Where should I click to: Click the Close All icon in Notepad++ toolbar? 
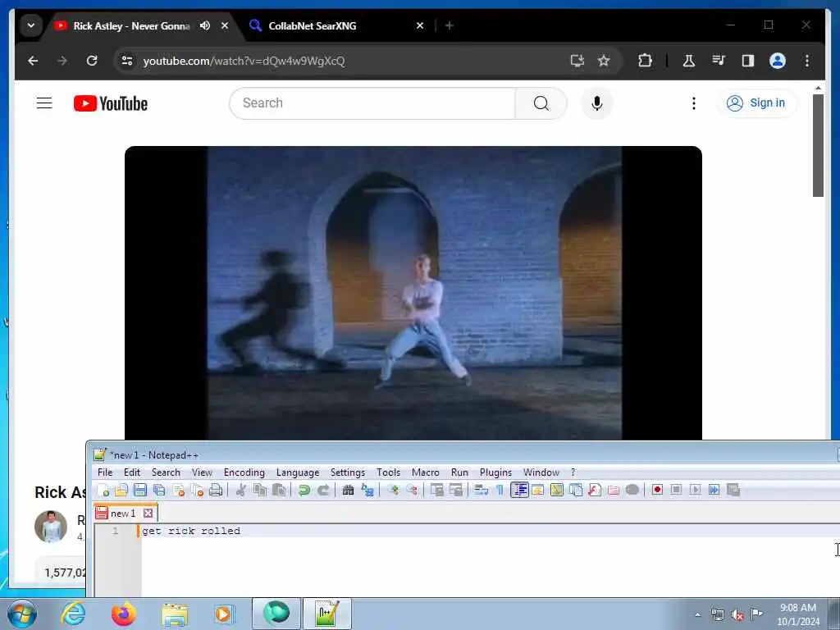pos(197,490)
